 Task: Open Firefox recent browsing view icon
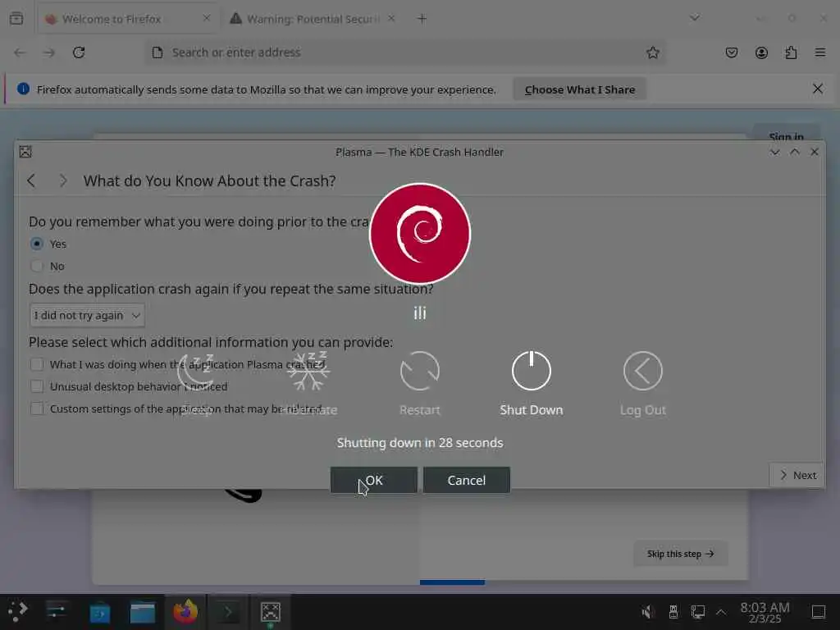pyautogui.click(x=16, y=19)
